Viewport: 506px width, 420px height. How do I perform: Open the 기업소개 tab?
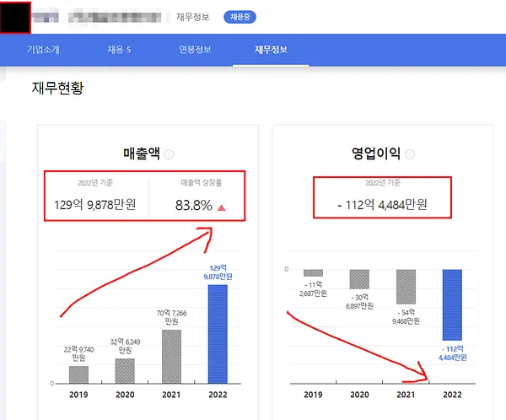43,50
